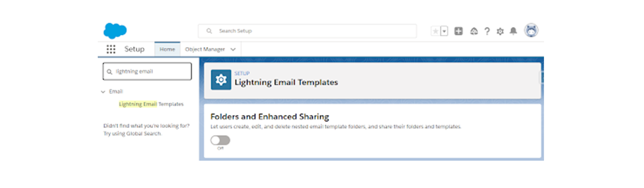Open Lightning Email Templates in sidebar
The height and width of the screenshot is (188, 644).
pos(151,104)
